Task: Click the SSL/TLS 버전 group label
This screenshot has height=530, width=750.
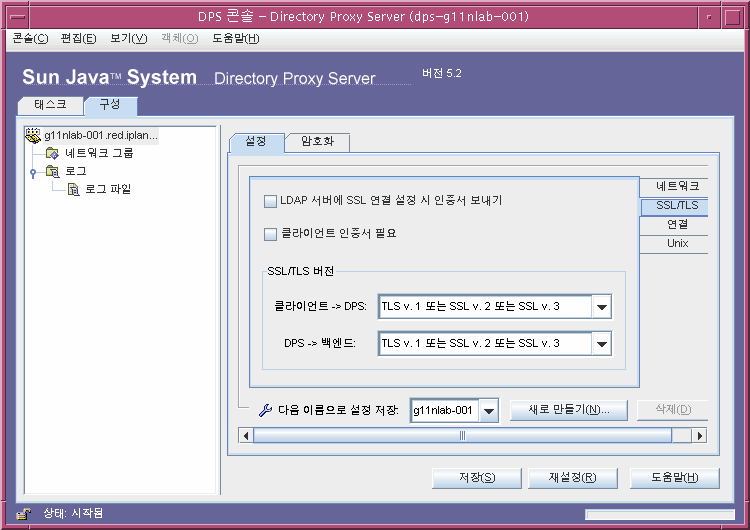Action: 300,272
